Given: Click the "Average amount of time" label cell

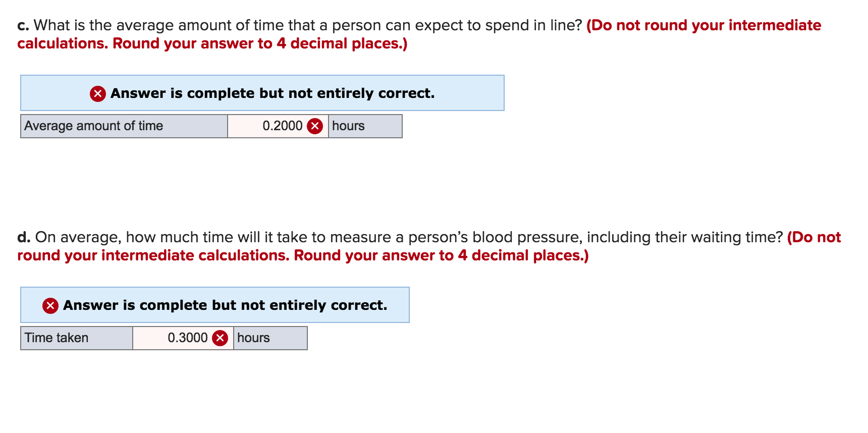Looking at the screenshot, I should [x=124, y=126].
